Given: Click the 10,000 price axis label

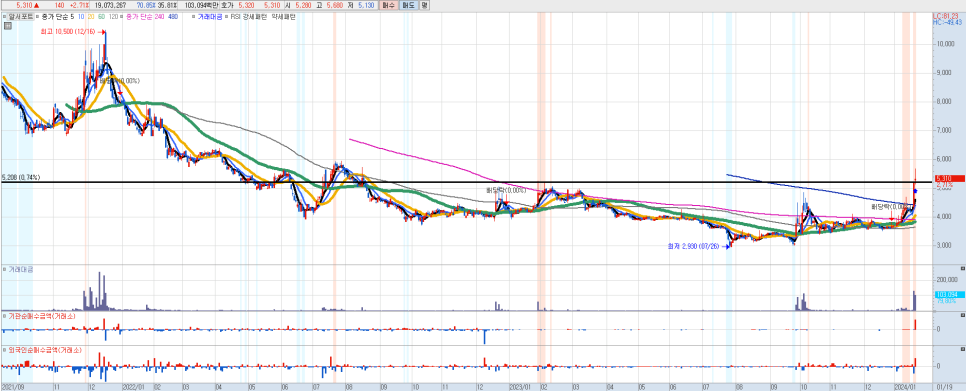Looking at the screenshot, I should pyautogui.click(x=946, y=44).
